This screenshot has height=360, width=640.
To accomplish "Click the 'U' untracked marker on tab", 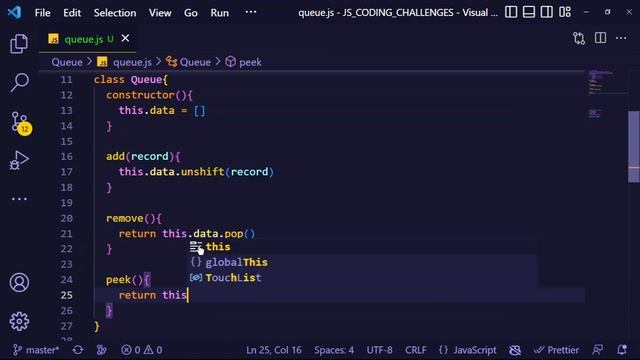I will tap(110, 39).
